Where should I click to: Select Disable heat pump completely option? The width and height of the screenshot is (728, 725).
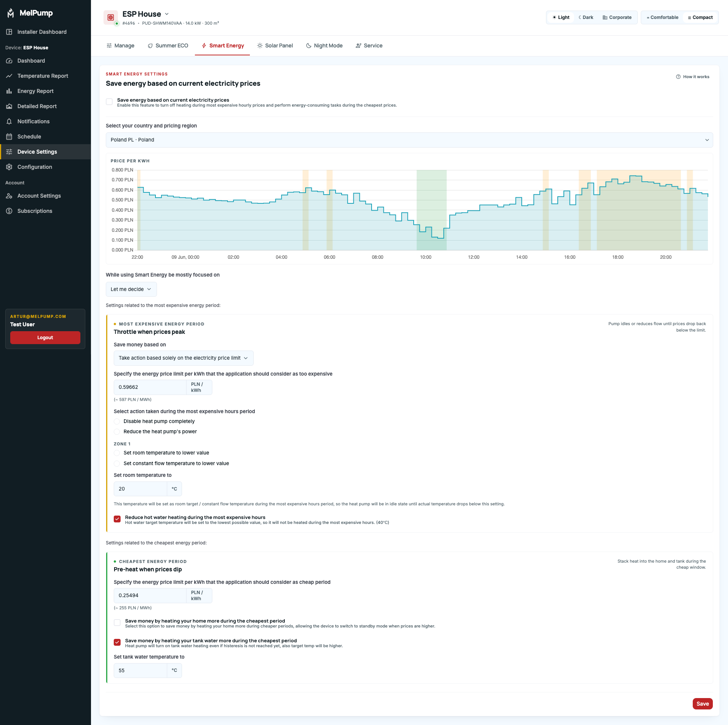[117, 421]
